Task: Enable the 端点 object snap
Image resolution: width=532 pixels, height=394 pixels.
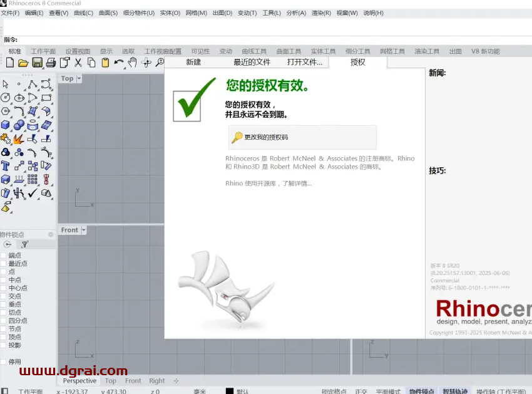Action: tap(3, 255)
